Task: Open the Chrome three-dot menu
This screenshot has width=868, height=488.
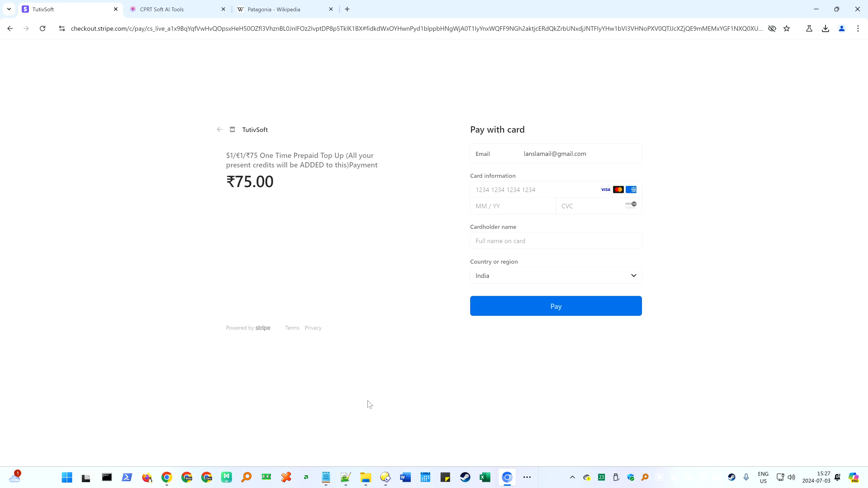Action: tap(858, 29)
